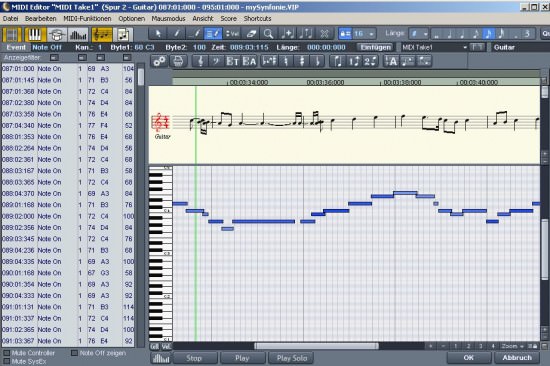Viewport: 550px width, 366px height.
Task: Open the score settings gears icon
Action: [x=160, y=61]
